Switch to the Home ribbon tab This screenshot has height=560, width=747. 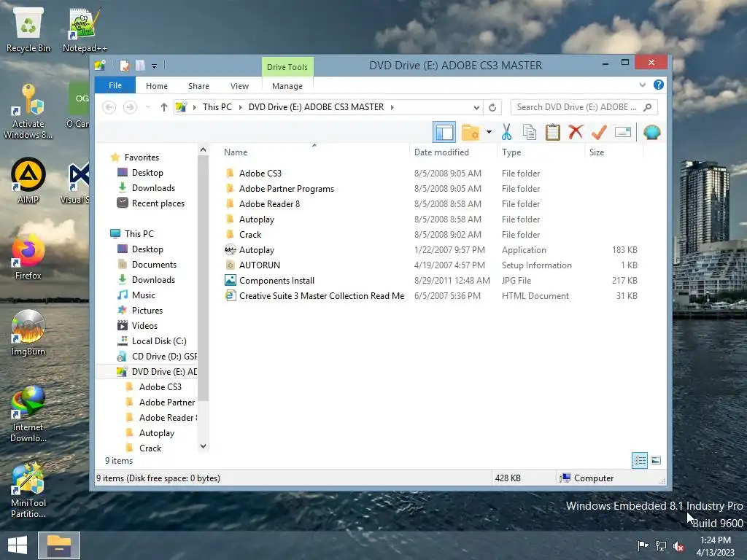pyautogui.click(x=157, y=86)
